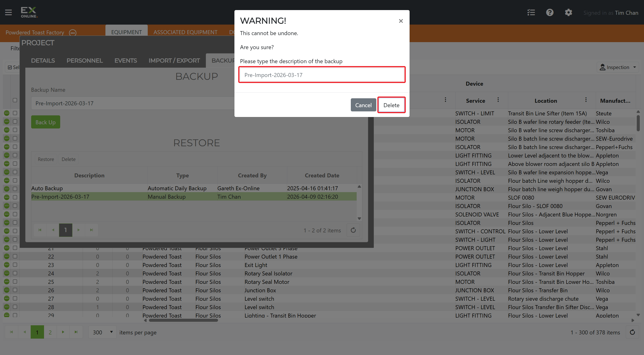
Task: Open the help question mark icon
Action: pos(550,12)
